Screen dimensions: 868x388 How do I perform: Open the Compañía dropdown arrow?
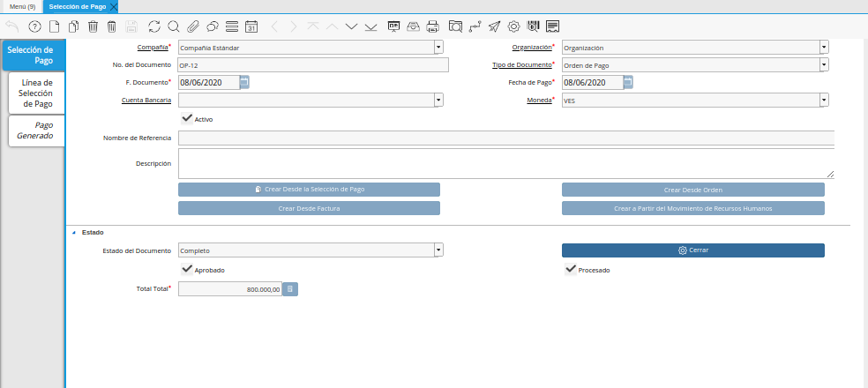(x=438, y=48)
